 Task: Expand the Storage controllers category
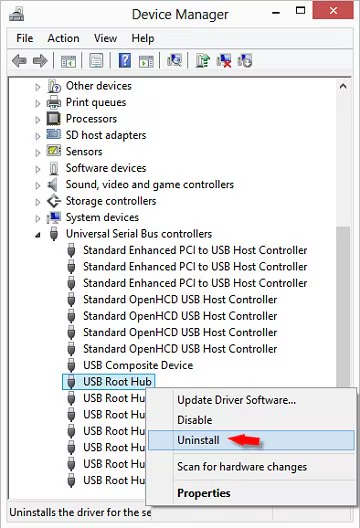tap(37, 202)
